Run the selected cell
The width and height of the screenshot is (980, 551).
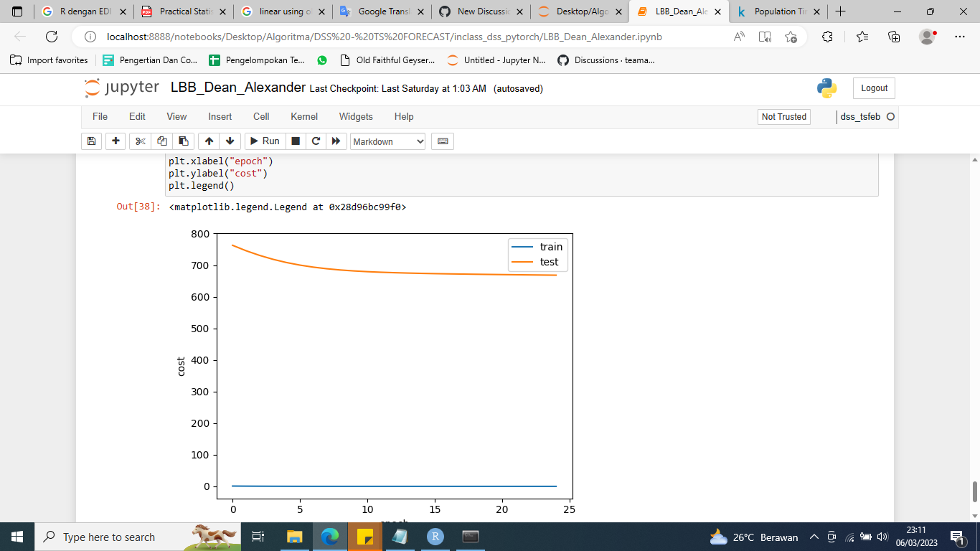click(x=264, y=141)
